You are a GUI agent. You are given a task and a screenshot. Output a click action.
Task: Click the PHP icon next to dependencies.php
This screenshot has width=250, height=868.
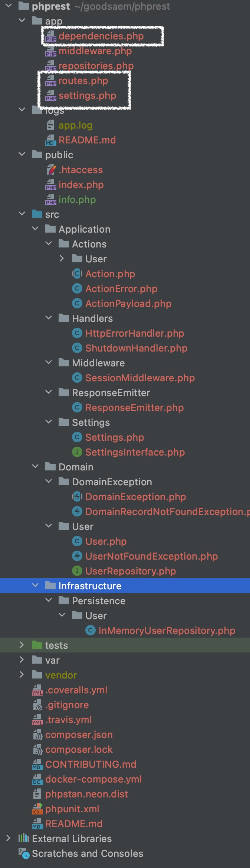(x=50, y=36)
